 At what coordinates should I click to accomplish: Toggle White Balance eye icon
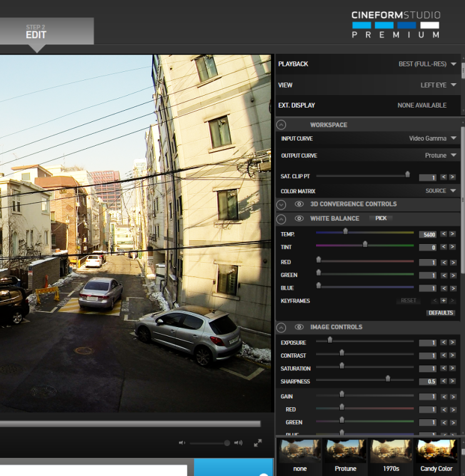coord(299,218)
